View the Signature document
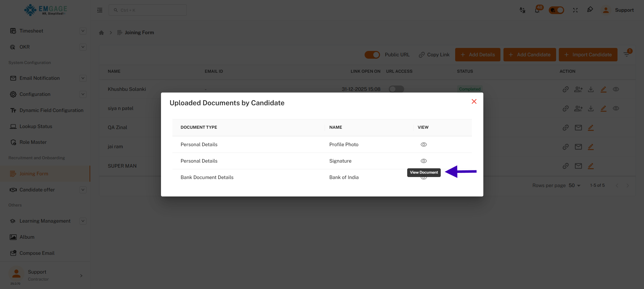The height and width of the screenshot is (289, 644). (424, 161)
